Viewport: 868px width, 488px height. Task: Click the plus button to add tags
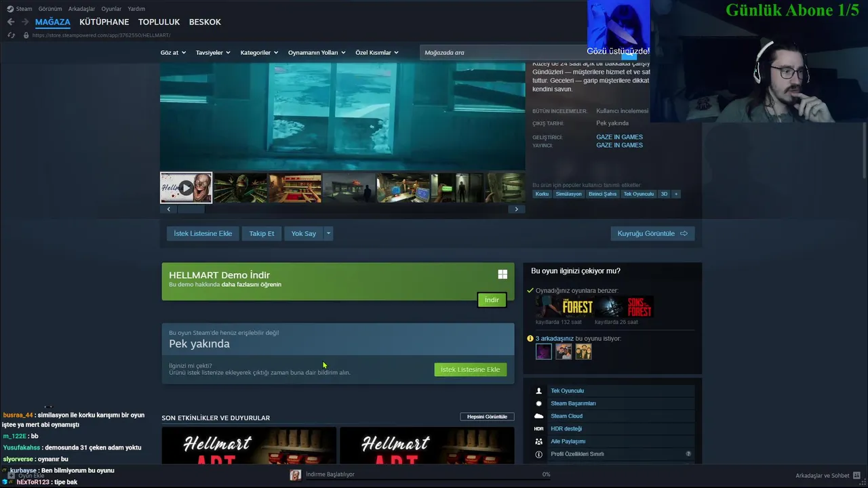[x=675, y=194]
